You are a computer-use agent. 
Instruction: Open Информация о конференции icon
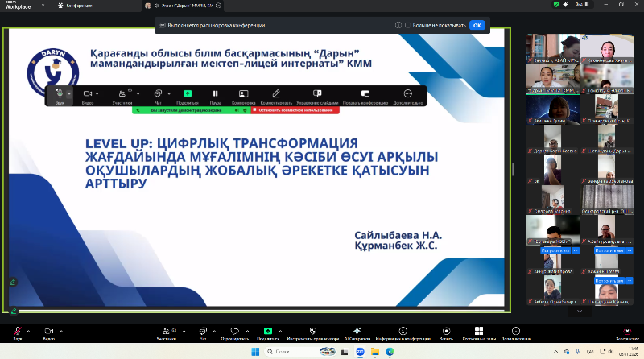click(x=403, y=331)
